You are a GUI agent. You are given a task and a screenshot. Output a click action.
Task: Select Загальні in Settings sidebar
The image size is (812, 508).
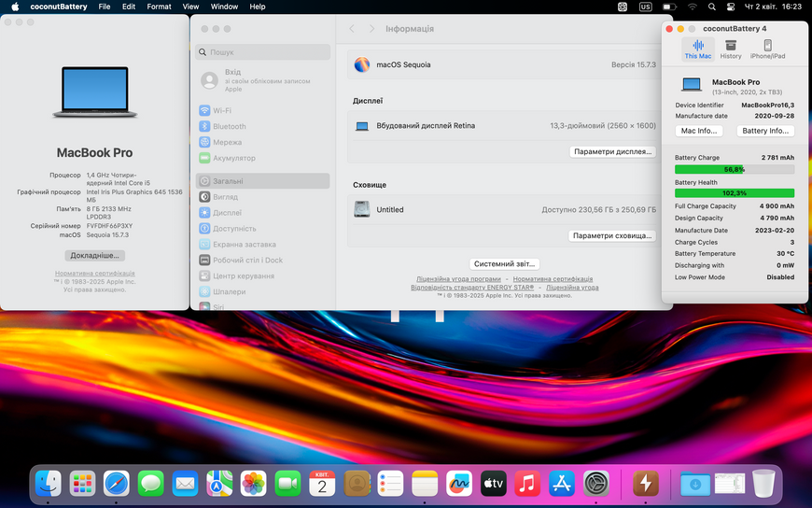pyautogui.click(x=263, y=181)
